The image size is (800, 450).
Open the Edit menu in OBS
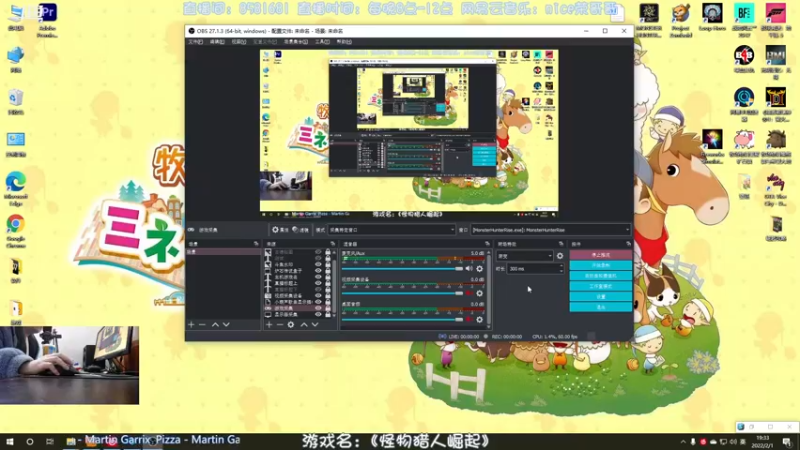pyautogui.click(x=217, y=42)
